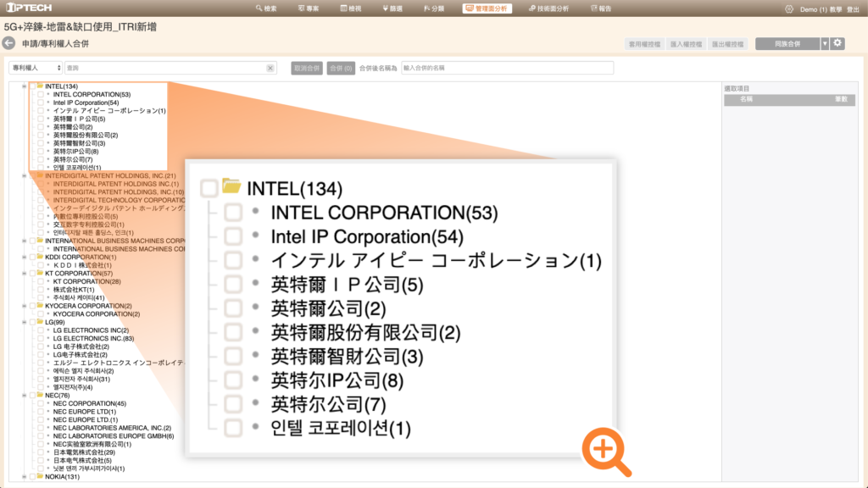Click the 匯入權控檔 button
Image resolution: width=868 pixels, height=488 pixels.
(x=686, y=44)
